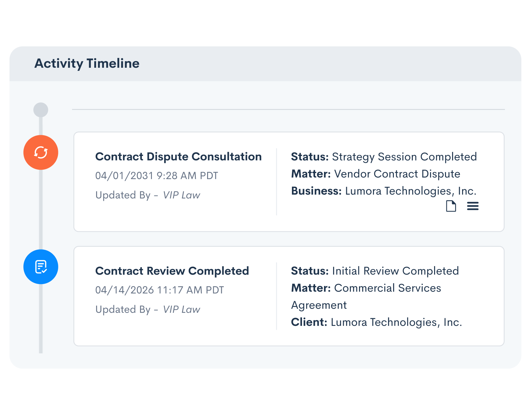Open the hamburger menu icon
Image resolution: width=532 pixels, height=415 pixels.
tap(473, 206)
